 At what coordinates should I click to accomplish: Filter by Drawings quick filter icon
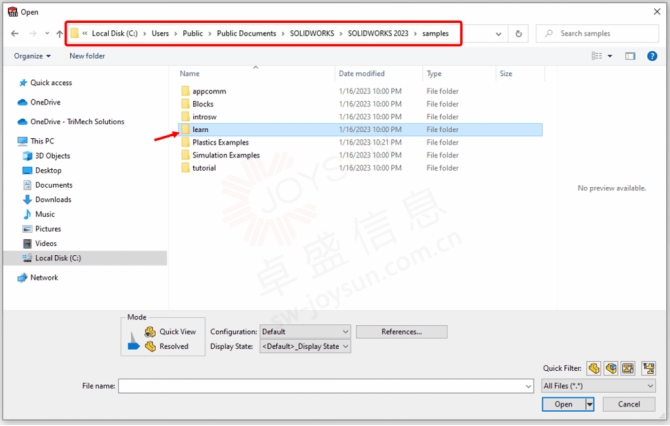click(x=628, y=368)
